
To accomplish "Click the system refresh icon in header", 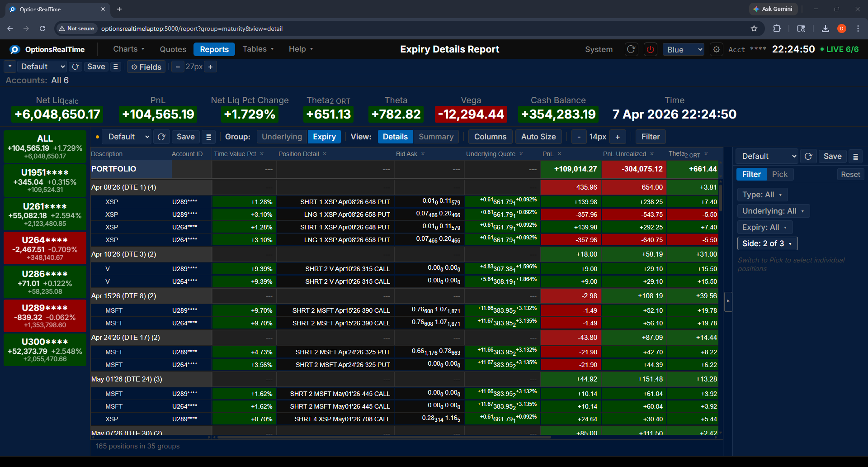I will [631, 49].
